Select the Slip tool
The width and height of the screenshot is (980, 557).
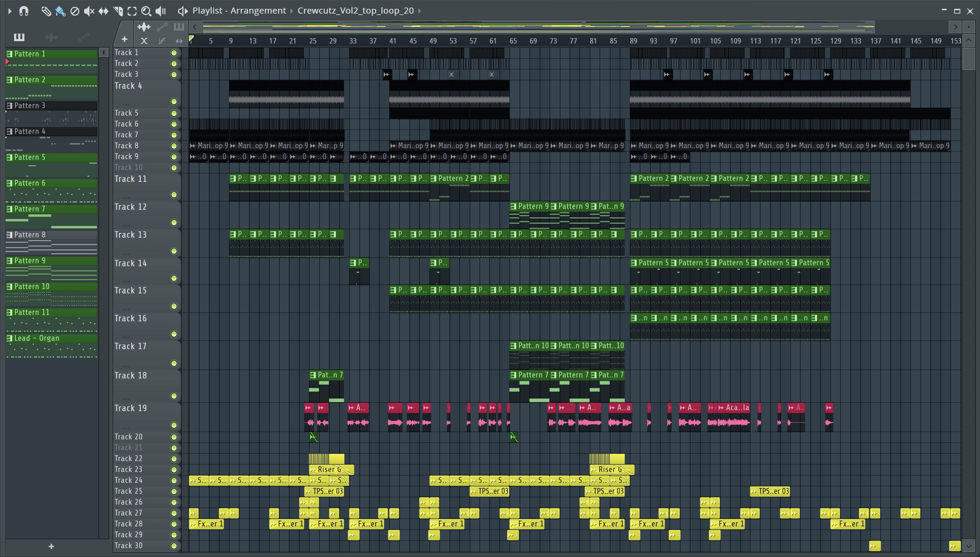pos(103,11)
